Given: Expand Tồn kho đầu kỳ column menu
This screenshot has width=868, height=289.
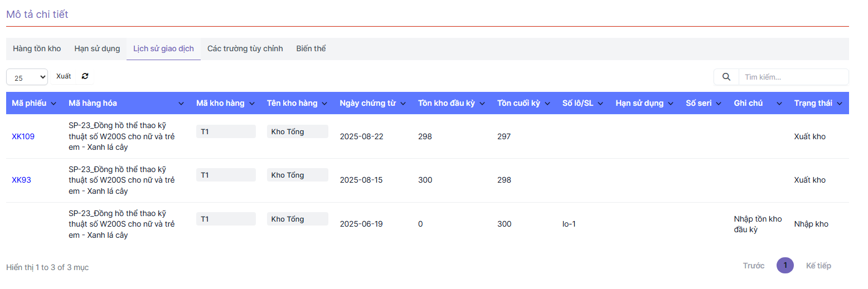Looking at the screenshot, I should coord(482,104).
